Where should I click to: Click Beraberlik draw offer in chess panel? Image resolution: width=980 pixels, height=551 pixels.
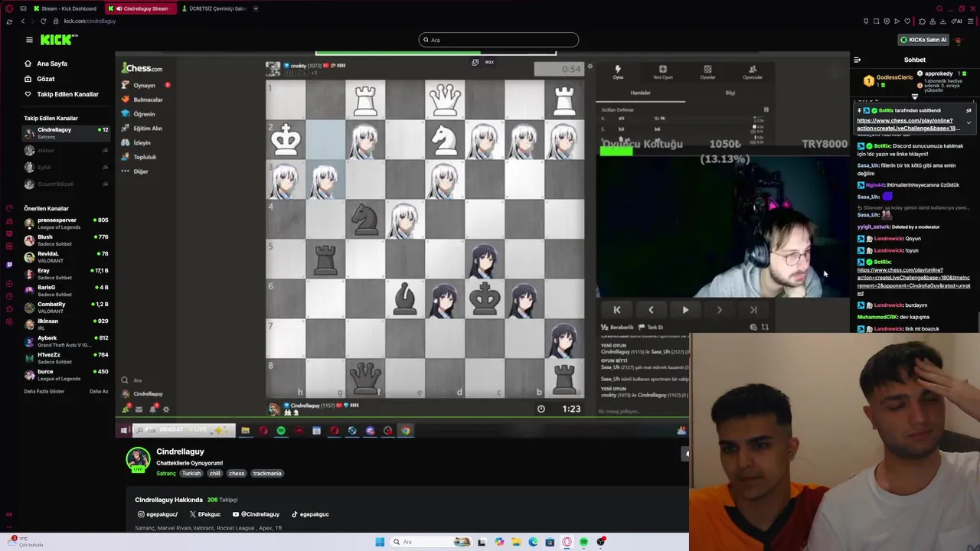pyautogui.click(x=617, y=327)
